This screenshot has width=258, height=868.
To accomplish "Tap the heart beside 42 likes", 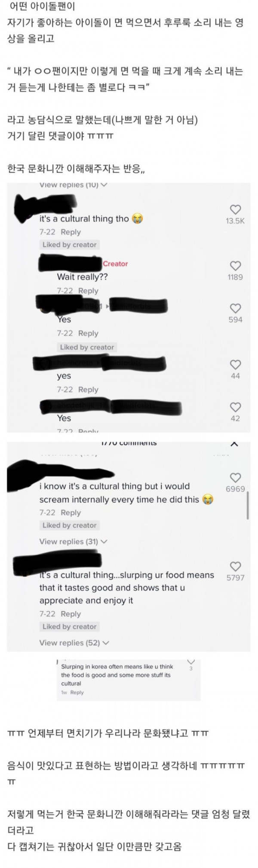I will click(x=235, y=407).
